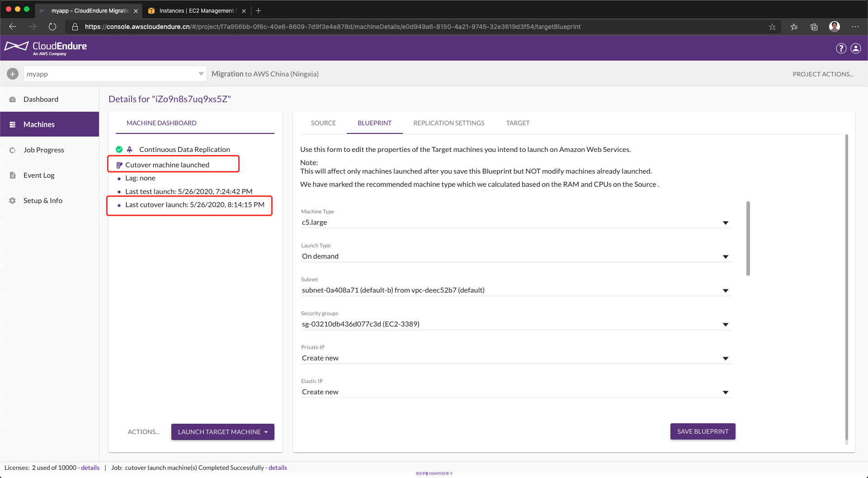Open the licenses details link
Viewport: 868px width, 478px height.
tap(90, 468)
